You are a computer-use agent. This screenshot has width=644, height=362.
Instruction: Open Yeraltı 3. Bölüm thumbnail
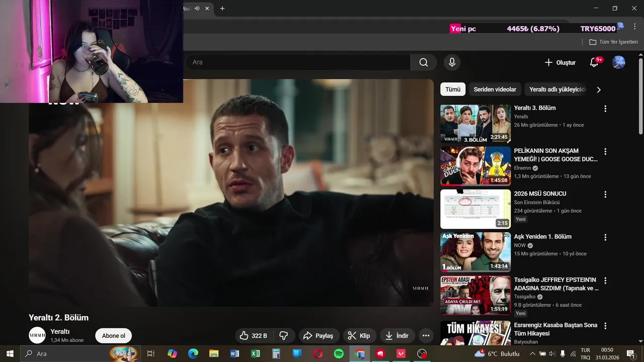(475, 124)
